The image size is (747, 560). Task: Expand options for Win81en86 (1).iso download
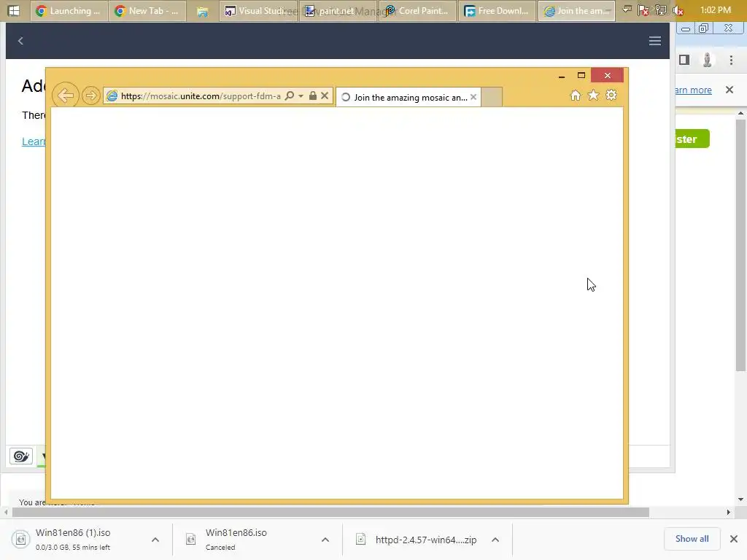click(155, 540)
